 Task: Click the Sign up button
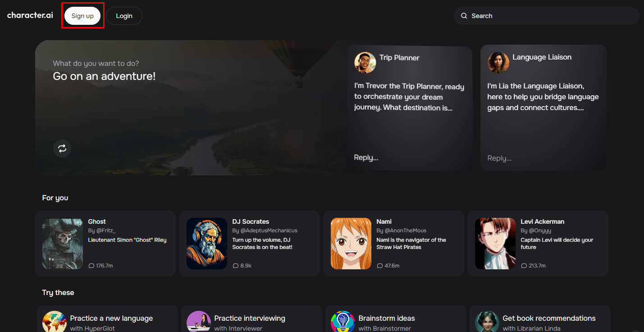[82, 16]
